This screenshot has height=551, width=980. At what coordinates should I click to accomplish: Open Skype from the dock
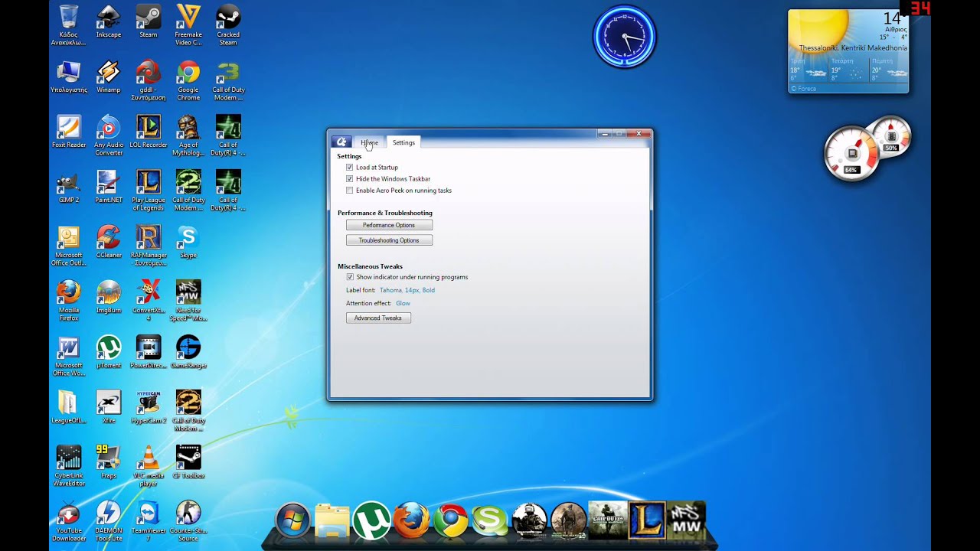pyautogui.click(x=490, y=521)
